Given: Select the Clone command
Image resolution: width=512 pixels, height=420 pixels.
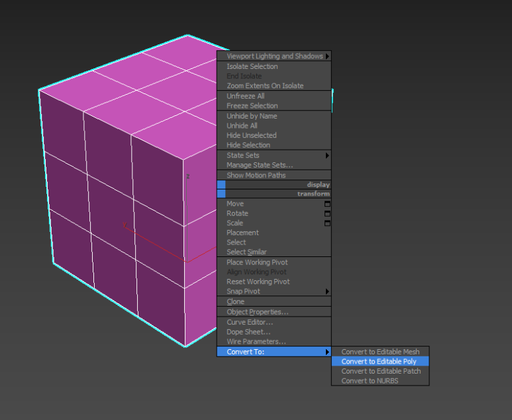Looking at the screenshot, I should tap(274, 301).
